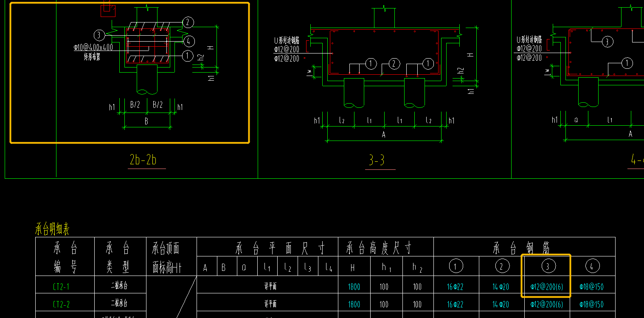
Task: Select Φ12@200(6) in the CT2-2 row
Action: pos(547,304)
